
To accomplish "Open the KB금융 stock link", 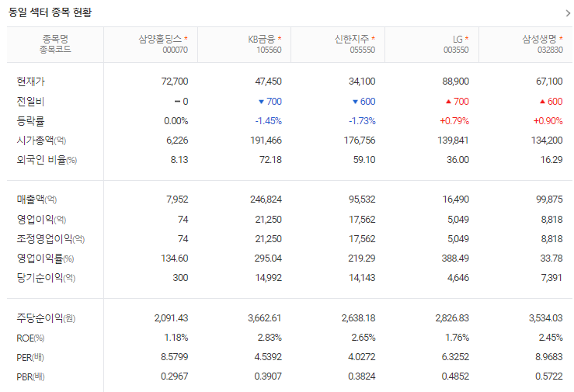I will pos(262,39).
